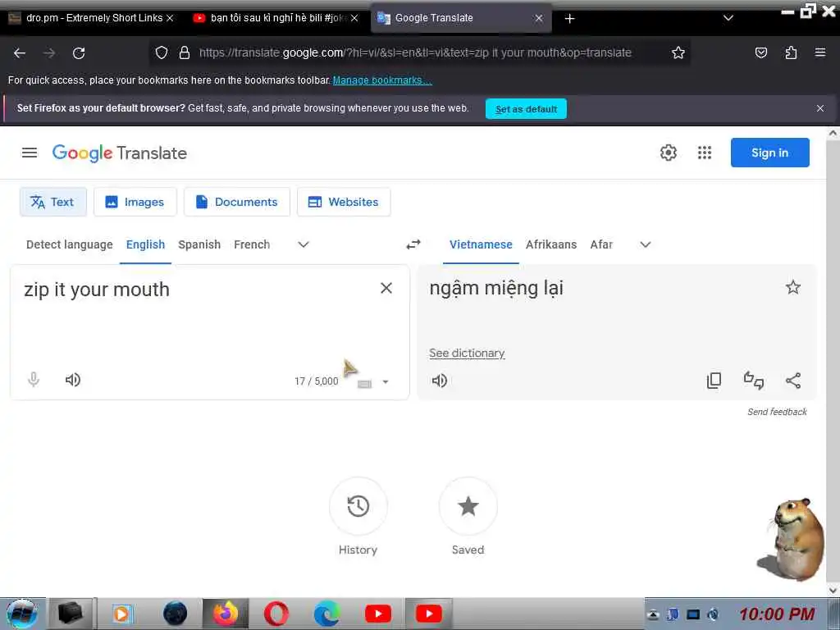Open a new browser tab
Viewport: 840px width, 630px height.
pos(569,19)
